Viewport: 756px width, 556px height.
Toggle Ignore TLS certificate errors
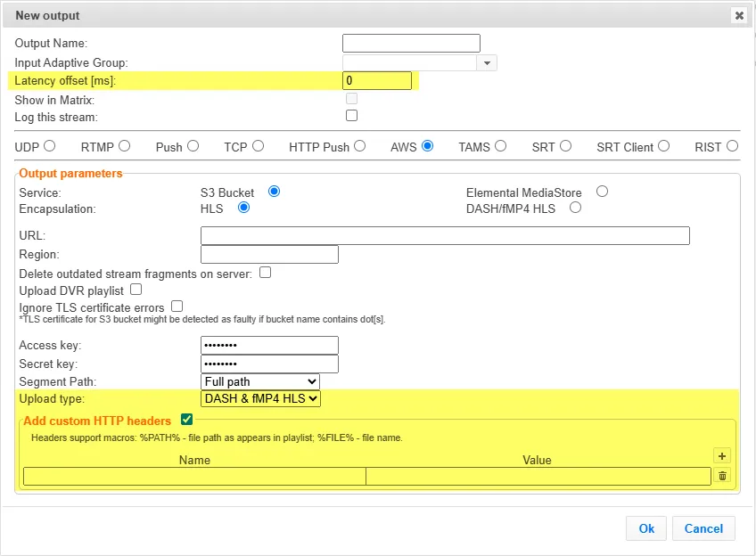[177, 307]
